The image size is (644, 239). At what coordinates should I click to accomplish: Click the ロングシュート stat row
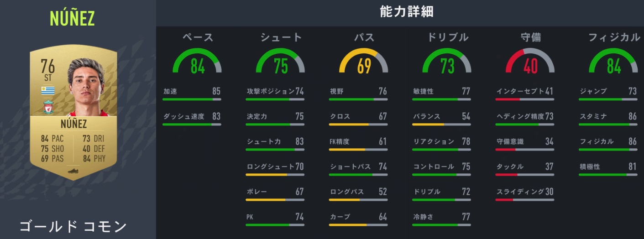275,167
